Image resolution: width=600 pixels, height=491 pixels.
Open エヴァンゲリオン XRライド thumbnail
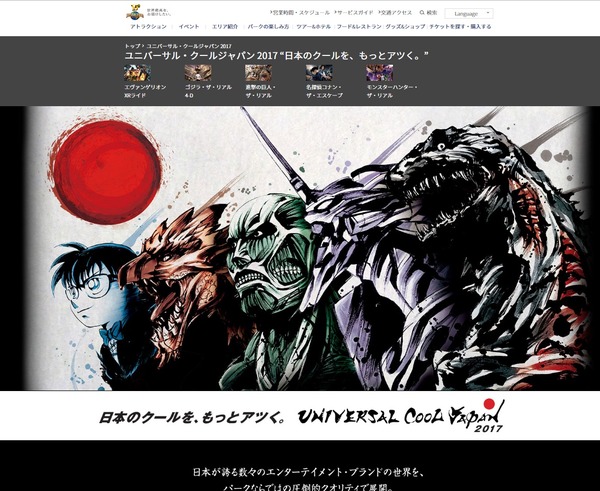pyautogui.click(x=137, y=73)
